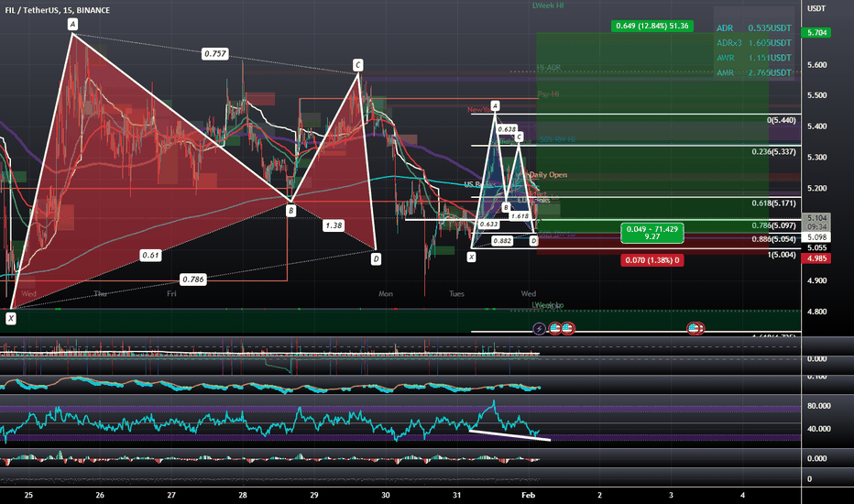Click the 40.000 level on the oscillator scale

[818, 429]
